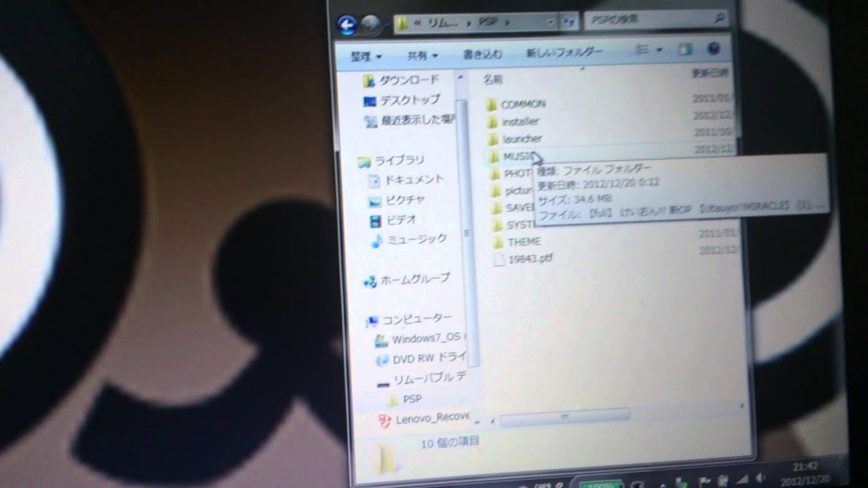Toggle the preview pane icon
Viewport: 868px width, 488px height.
(x=686, y=49)
